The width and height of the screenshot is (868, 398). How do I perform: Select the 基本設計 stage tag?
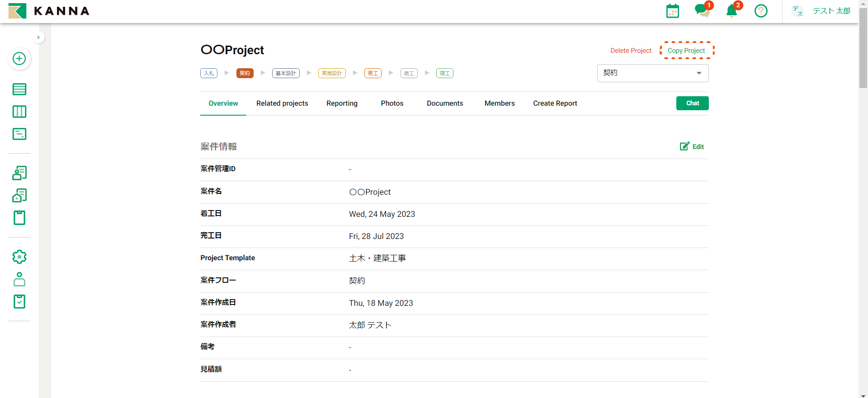pos(286,73)
